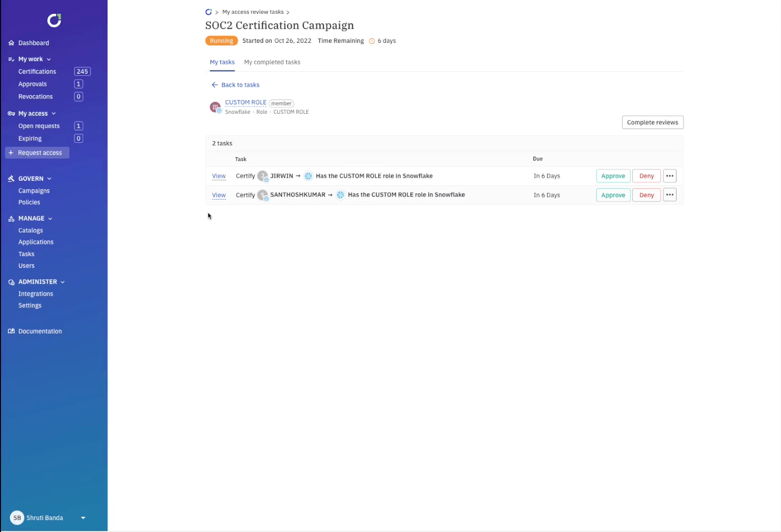The width and height of the screenshot is (781, 532).
Task: Collapse the My work section
Action: pyautogui.click(x=49, y=60)
